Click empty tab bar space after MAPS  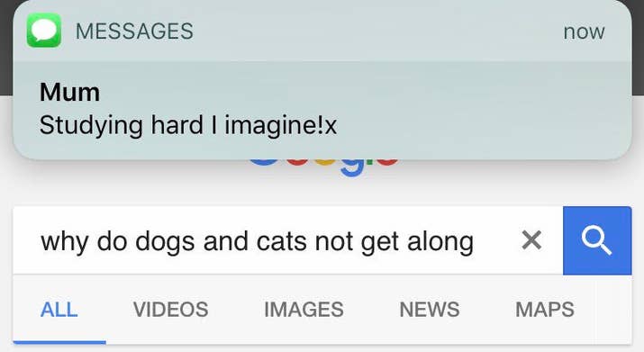point(612,310)
